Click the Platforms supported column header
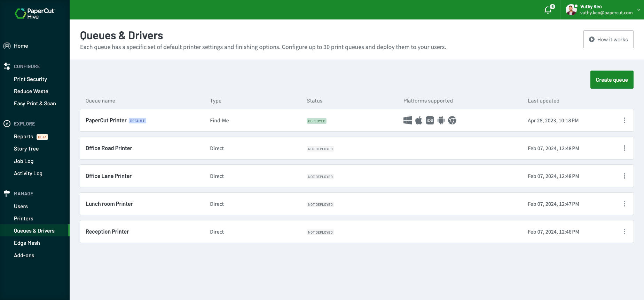644x300 pixels. click(x=428, y=101)
